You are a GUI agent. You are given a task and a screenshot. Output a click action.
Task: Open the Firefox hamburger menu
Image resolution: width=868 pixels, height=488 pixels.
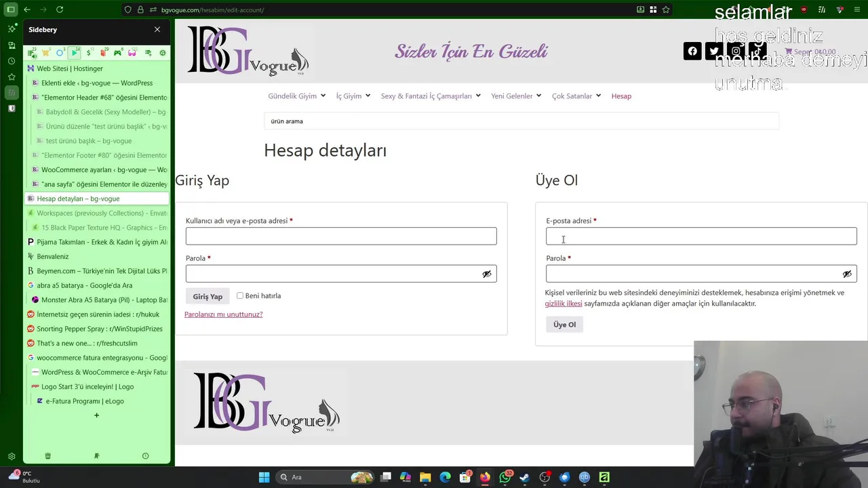857,9
